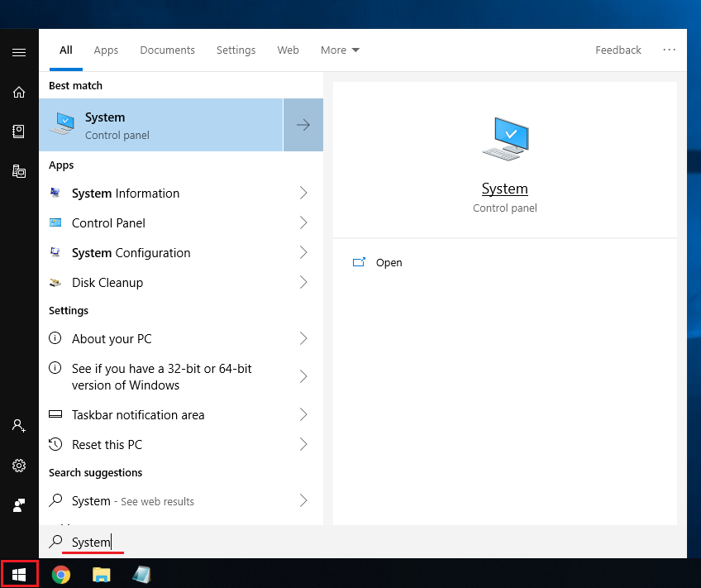Screen dimensions: 701x588
Task: Click the user account icon in sidebar
Action: (18, 425)
